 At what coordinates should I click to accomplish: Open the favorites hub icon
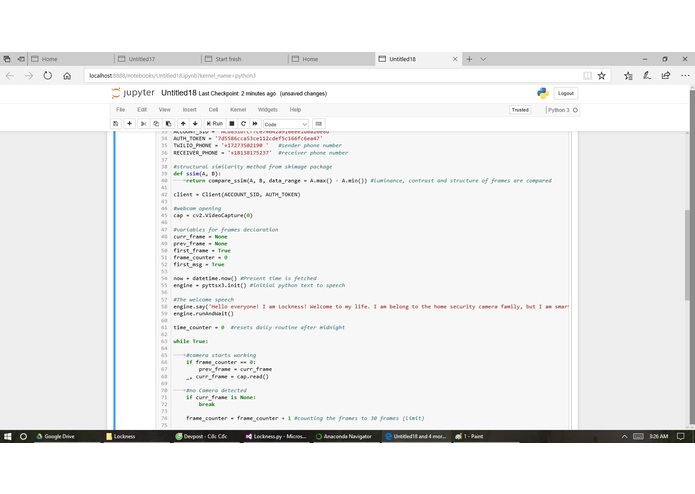(x=628, y=76)
